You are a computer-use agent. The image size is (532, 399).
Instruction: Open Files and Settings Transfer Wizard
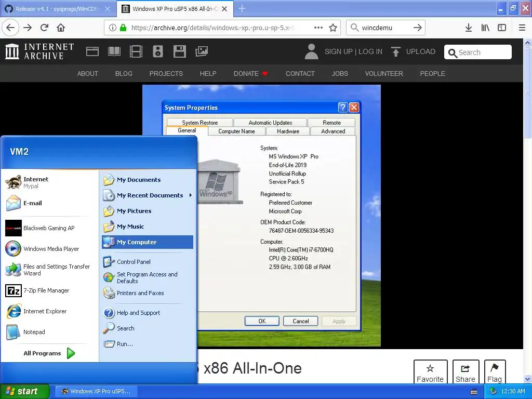pos(48,270)
